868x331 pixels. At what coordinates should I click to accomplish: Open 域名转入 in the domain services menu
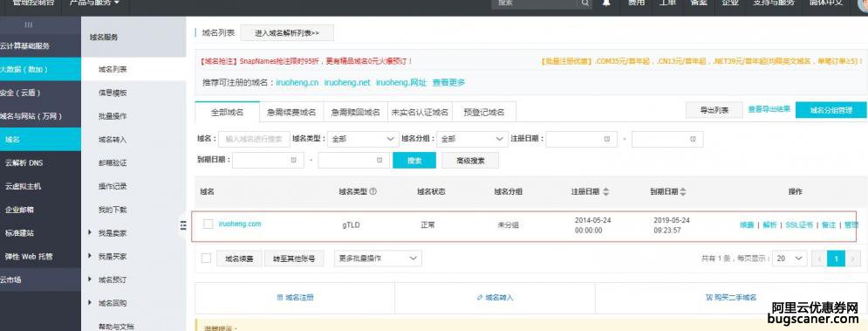coord(113,140)
